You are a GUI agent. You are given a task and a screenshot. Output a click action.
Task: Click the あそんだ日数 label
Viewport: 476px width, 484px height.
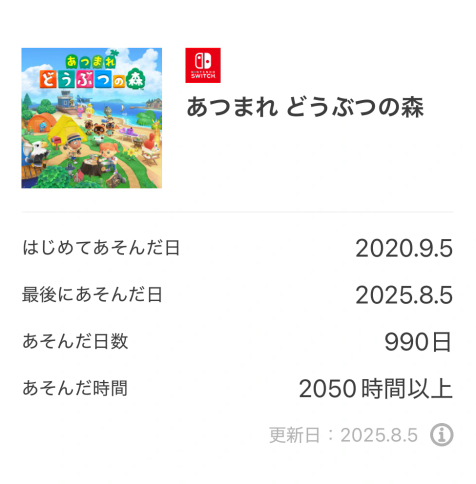point(75,341)
